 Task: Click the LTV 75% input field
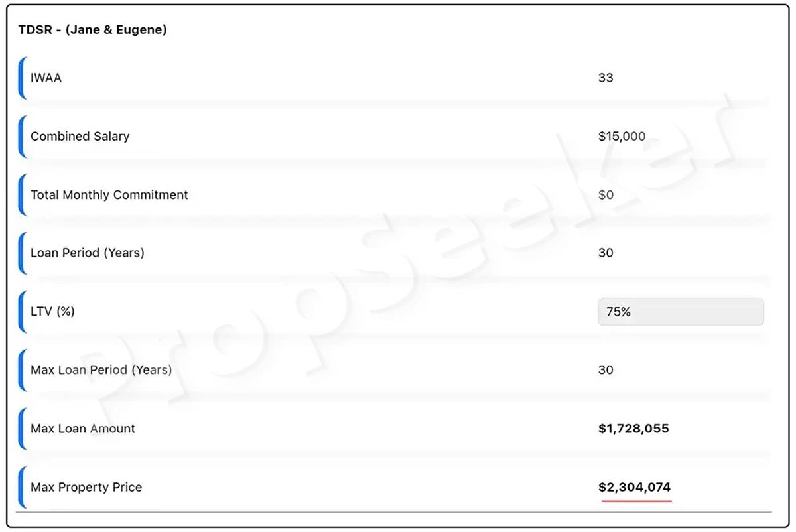point(681,312)
